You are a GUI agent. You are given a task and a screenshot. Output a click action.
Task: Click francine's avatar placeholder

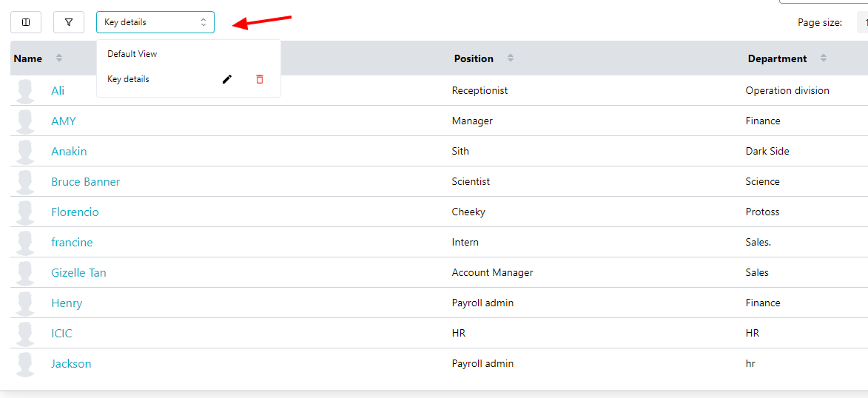click(25, 243)
